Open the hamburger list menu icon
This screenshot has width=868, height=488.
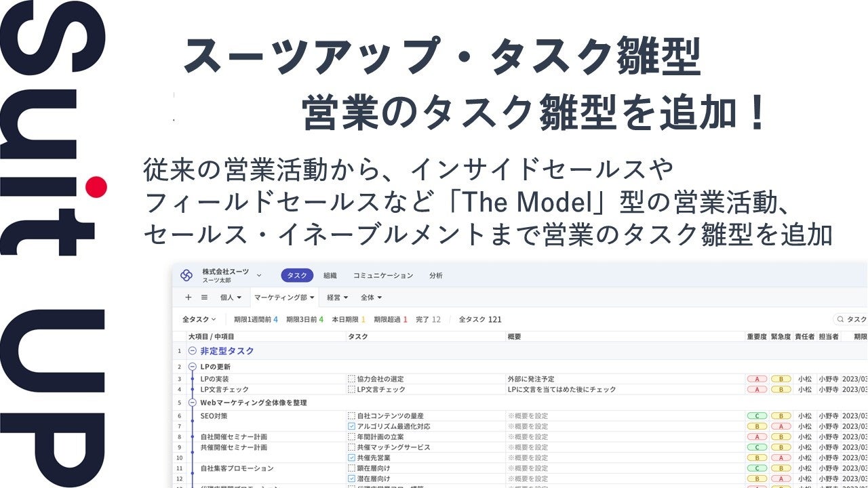coord(204,297)
